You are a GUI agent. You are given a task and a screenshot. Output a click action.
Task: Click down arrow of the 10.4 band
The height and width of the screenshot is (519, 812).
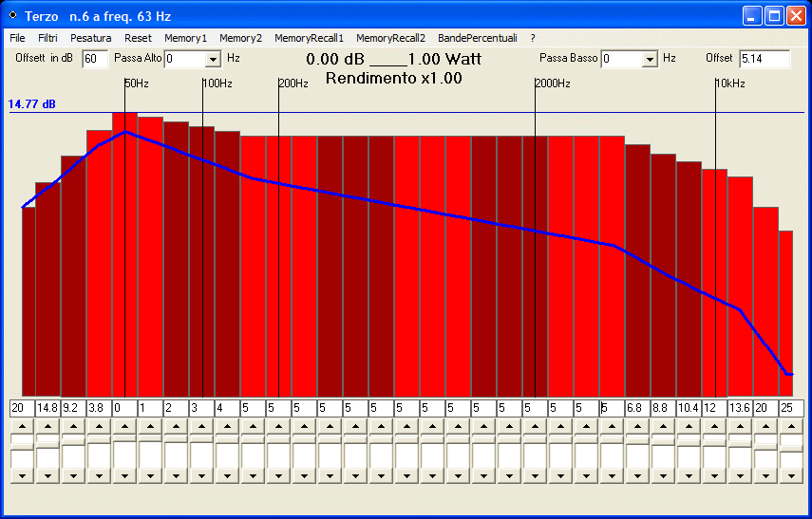689,476
